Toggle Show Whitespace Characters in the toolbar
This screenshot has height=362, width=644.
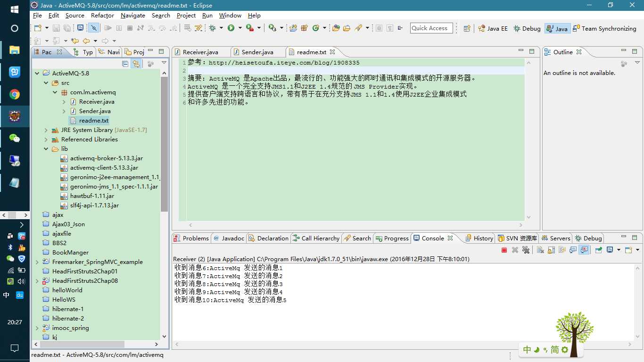(x=390, y=28)
